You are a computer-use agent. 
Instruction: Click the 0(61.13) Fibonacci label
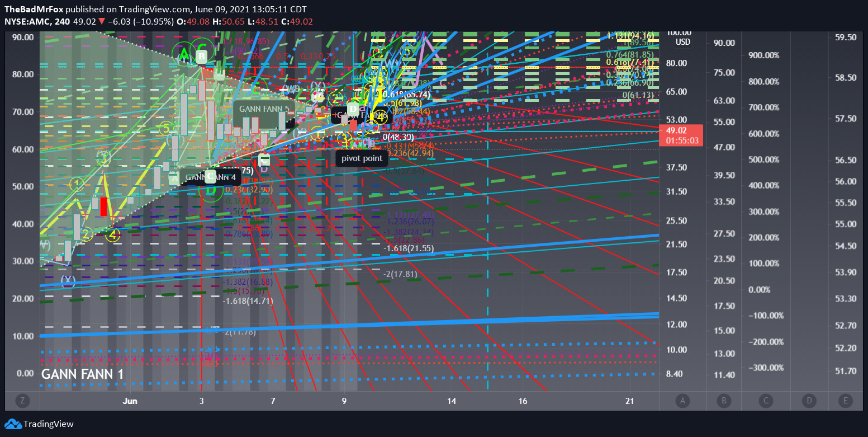coord(638,95)
